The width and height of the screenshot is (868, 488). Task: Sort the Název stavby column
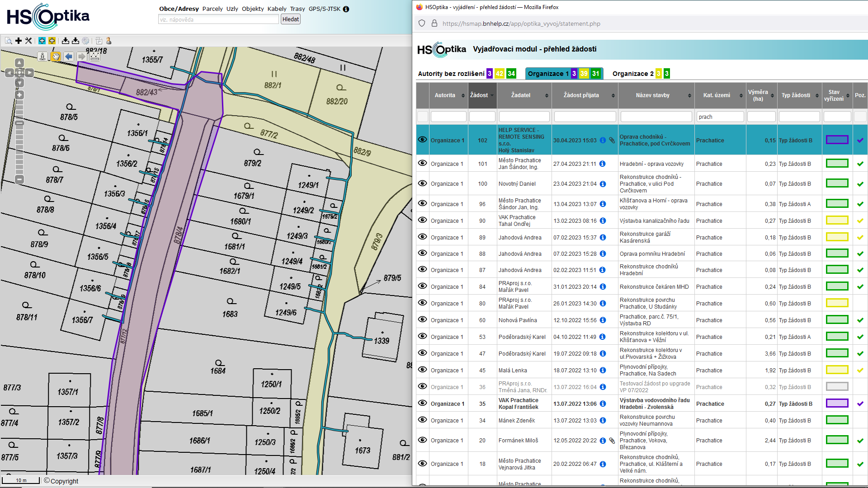tap(689, 95)
